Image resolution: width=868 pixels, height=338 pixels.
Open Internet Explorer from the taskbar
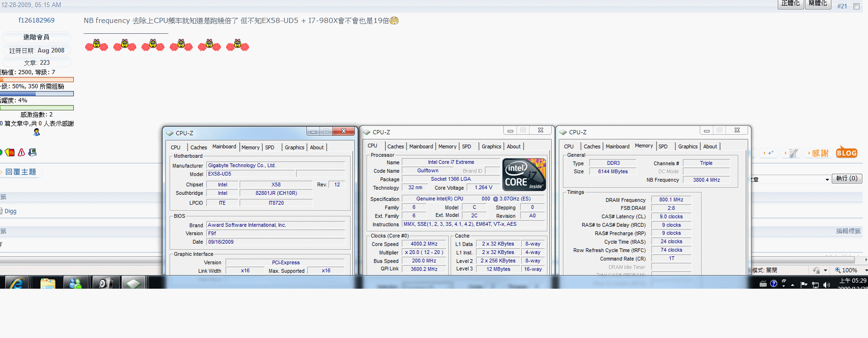coord(17,283)
